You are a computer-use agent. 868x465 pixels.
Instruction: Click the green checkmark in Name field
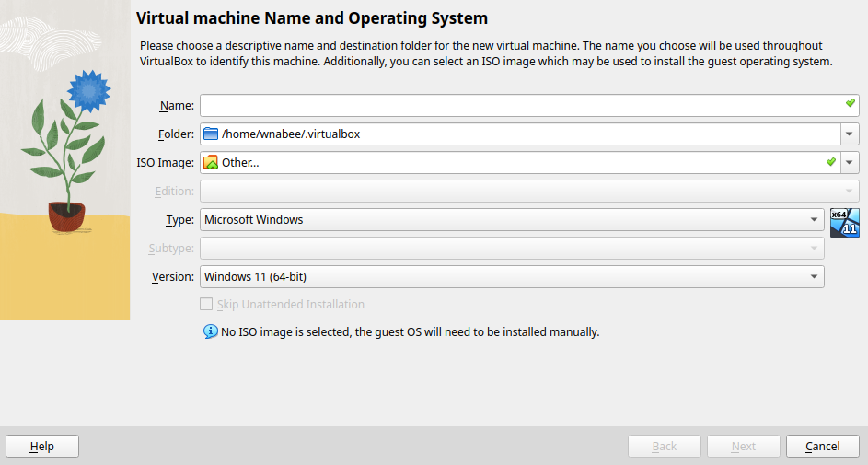coord(851,103)
